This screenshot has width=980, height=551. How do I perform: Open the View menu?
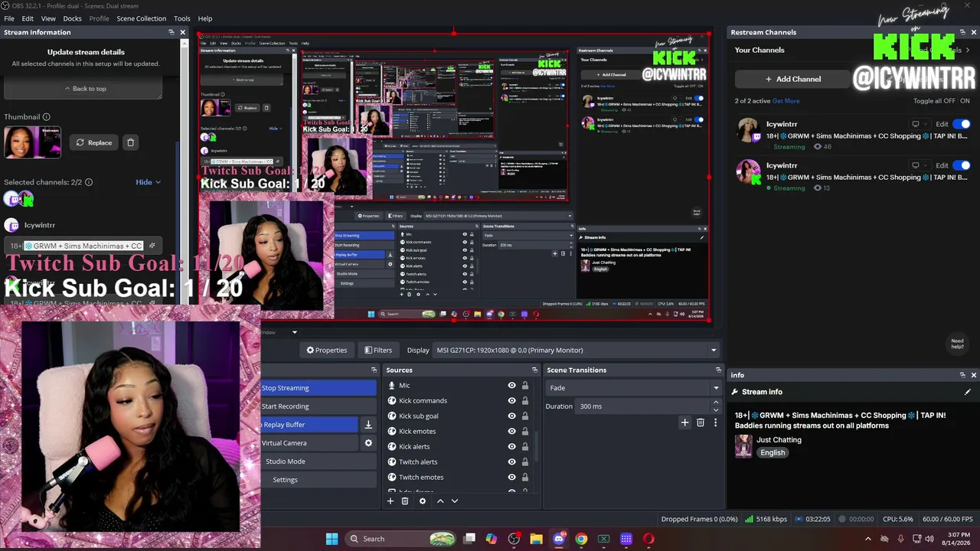click(48, 18)
